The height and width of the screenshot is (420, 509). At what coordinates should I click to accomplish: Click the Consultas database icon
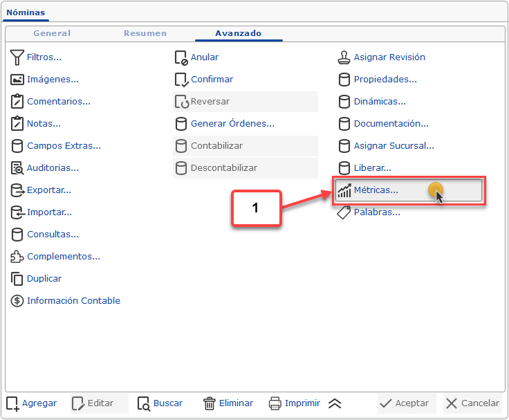tap(17, 235)
